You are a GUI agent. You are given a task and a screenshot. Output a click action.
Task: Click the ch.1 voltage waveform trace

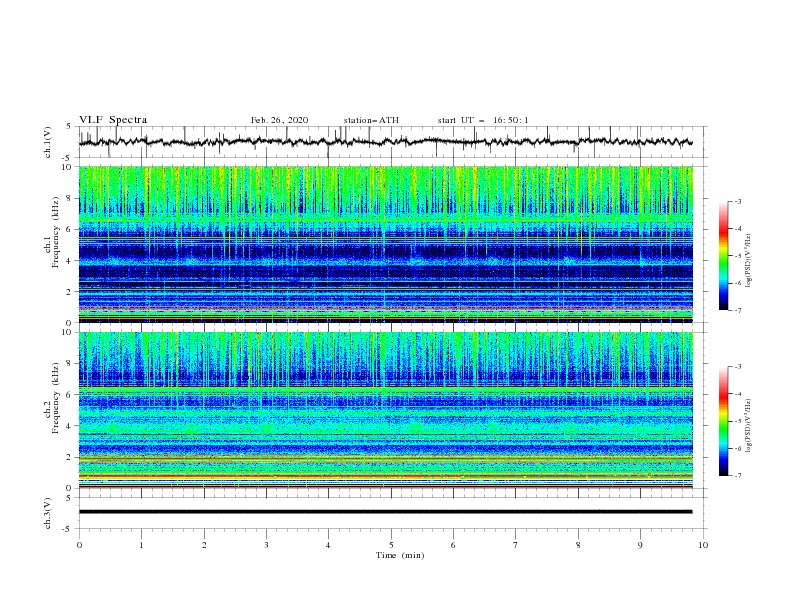pos(385,142)
